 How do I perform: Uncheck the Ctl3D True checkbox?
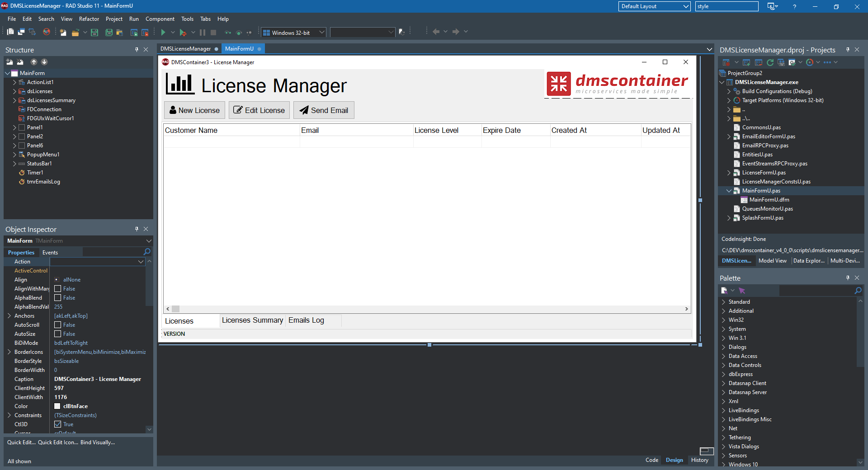coord(57,424)
